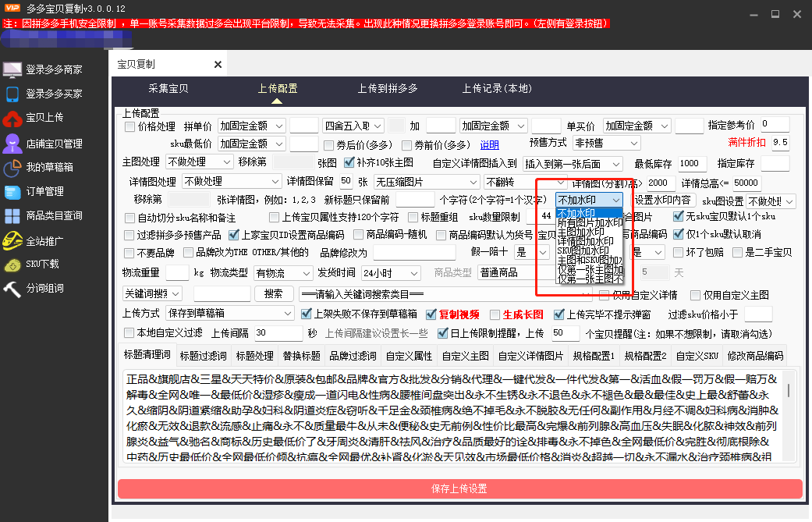Uncheck 补齐10张主图 checkbox
The height and width of the screenshot is (522, 812).
349,162
